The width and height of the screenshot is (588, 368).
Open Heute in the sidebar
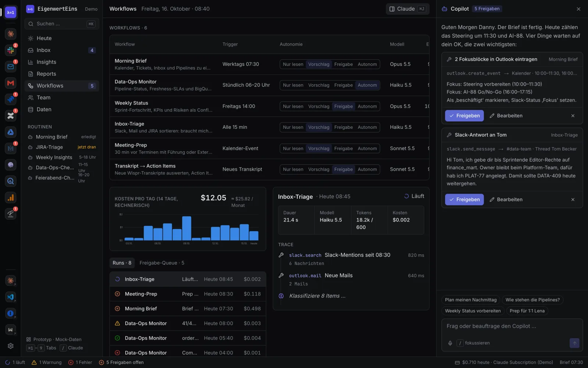point(62,38)
